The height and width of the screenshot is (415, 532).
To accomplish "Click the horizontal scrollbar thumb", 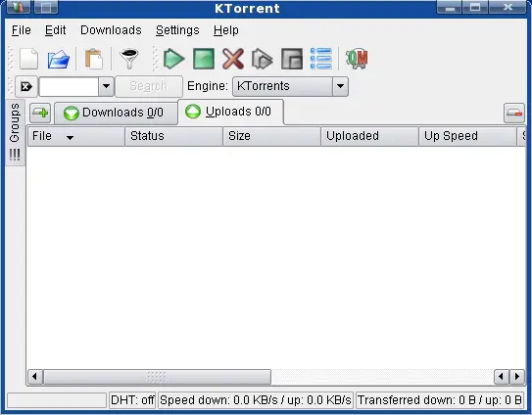I will pyautogui.click(x=157, y=377).
